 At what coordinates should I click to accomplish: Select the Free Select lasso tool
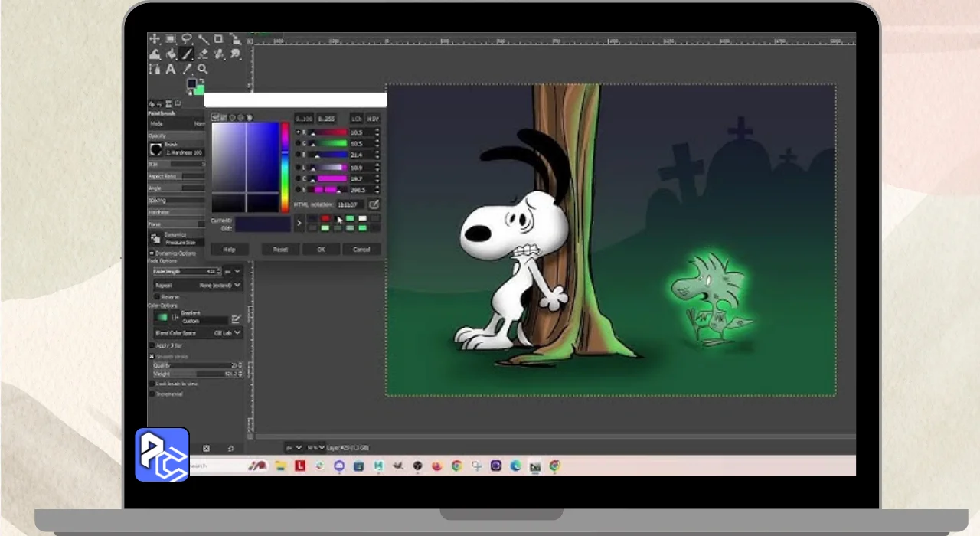pyautogui.click(x=186, y=39)
